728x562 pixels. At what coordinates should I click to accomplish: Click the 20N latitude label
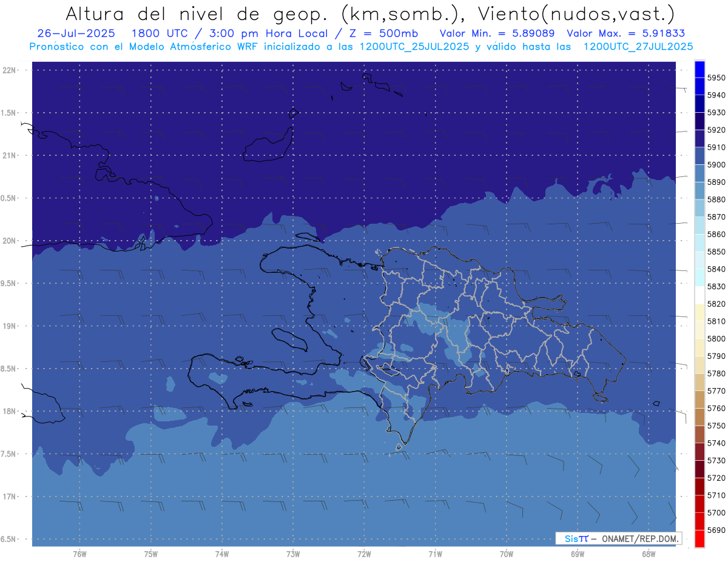9,241
